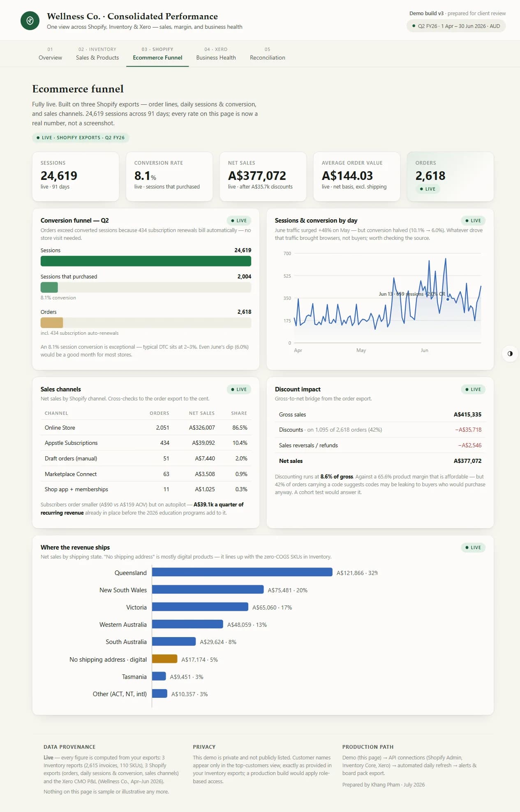This screenshot has width=520, height=812.
Task: Click the ORDERS column header
Action: tap(159, 413)
